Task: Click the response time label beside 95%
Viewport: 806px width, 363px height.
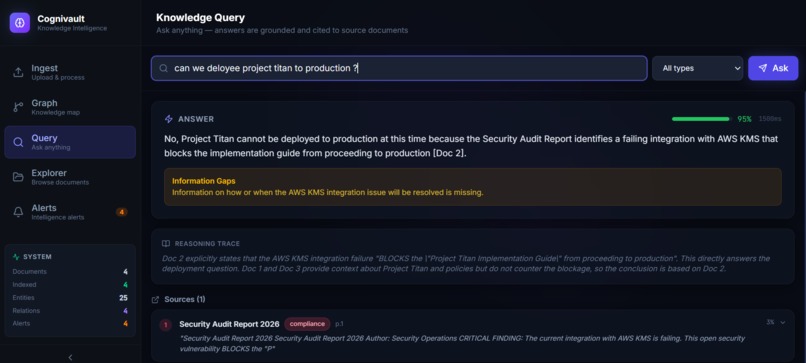Action: coord(770,119)
